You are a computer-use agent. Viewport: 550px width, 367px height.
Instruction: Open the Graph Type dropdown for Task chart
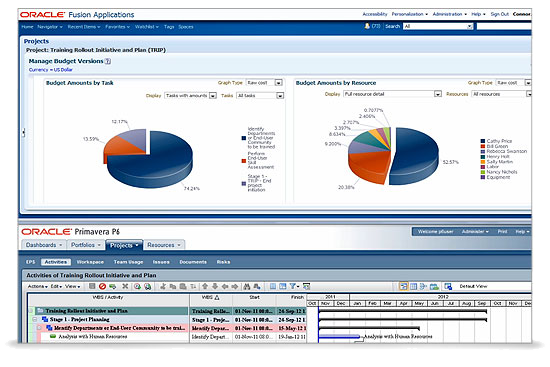[x=279, y=83]
